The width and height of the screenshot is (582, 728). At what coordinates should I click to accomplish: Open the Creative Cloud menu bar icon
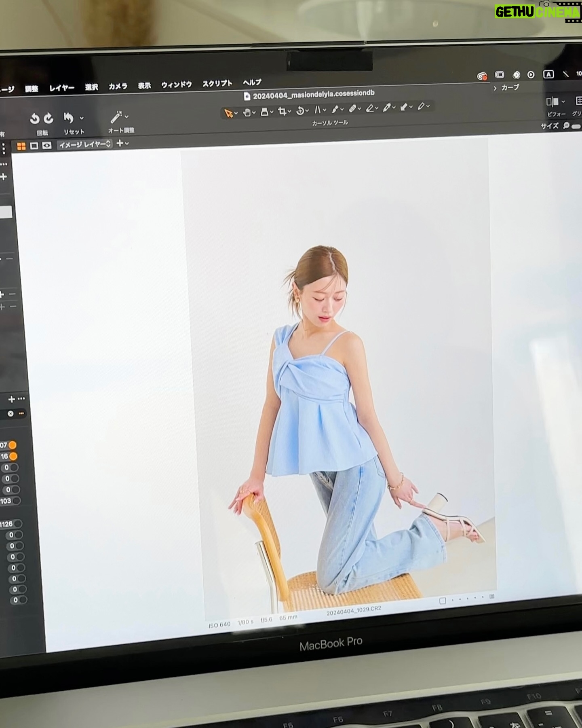(482, 76)
